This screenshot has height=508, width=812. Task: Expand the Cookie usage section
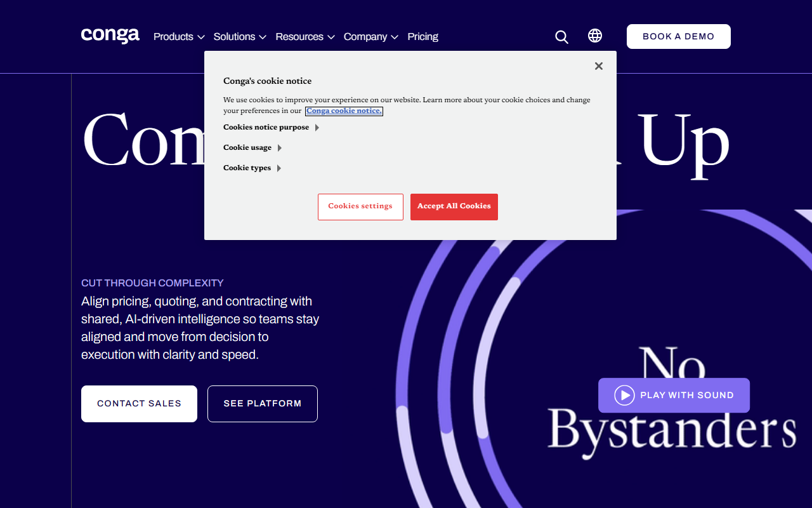pyautogui.click(x=252, y=147)
